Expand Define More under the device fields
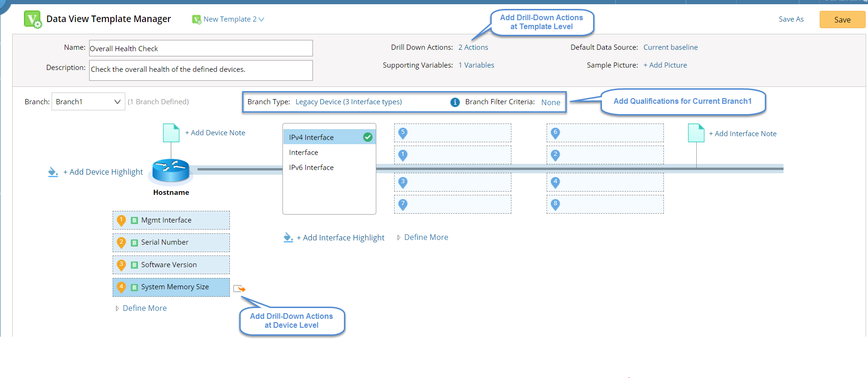This screenshot has height=378, width=868. click(x=141, y=309)
